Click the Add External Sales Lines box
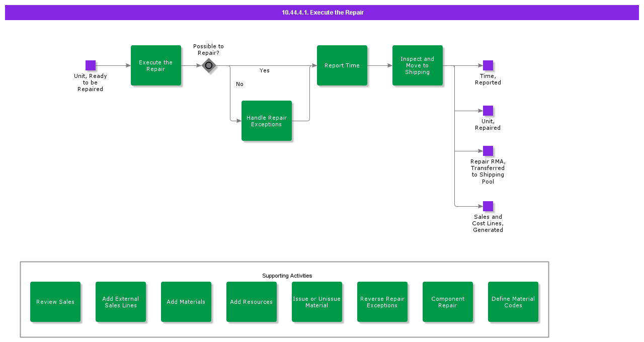Viewport: 644px width, 342px height. point(121,302)
